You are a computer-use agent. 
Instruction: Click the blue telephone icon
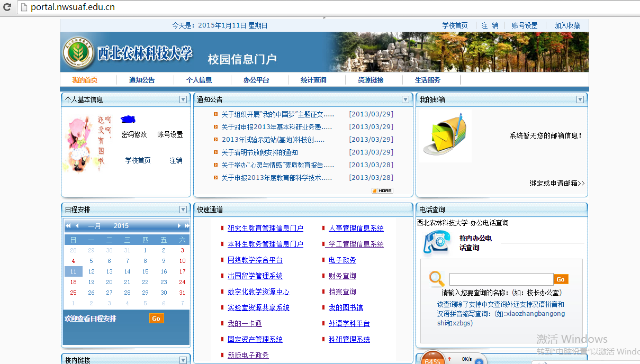point(437,242)
